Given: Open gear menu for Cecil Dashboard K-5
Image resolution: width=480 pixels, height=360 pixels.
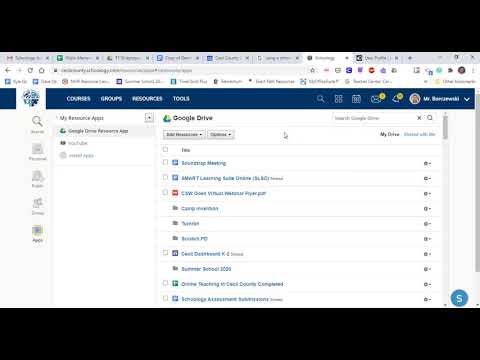Looking at the screenshot, I should tap(427, 254).
